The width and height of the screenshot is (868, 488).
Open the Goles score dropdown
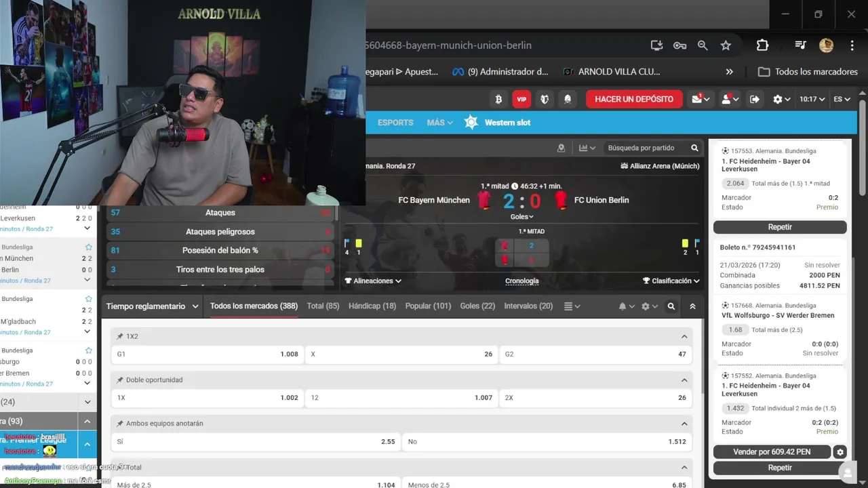(x=522, y=217)
